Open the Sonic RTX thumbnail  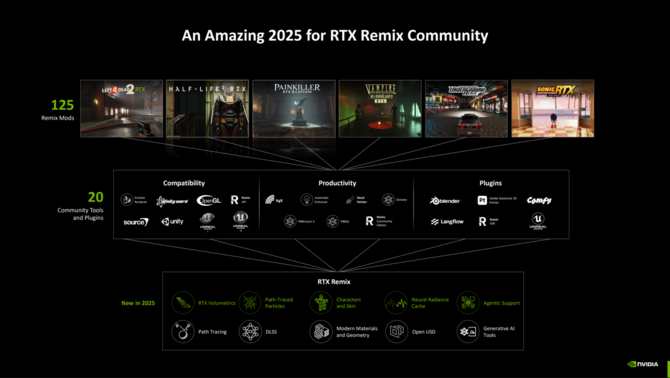click(x=552, y=108)
